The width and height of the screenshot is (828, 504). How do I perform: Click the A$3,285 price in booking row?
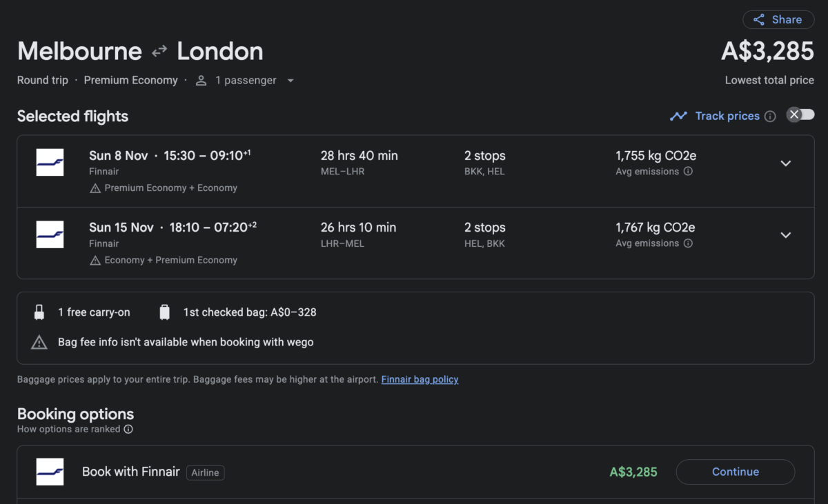click(x=633, y=472)
